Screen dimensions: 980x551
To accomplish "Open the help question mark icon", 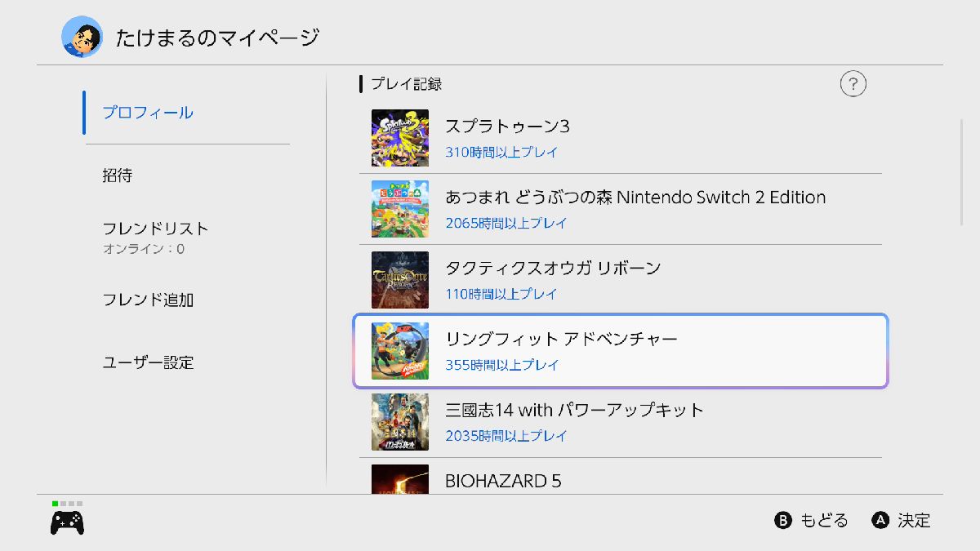I will click(853, 83).
